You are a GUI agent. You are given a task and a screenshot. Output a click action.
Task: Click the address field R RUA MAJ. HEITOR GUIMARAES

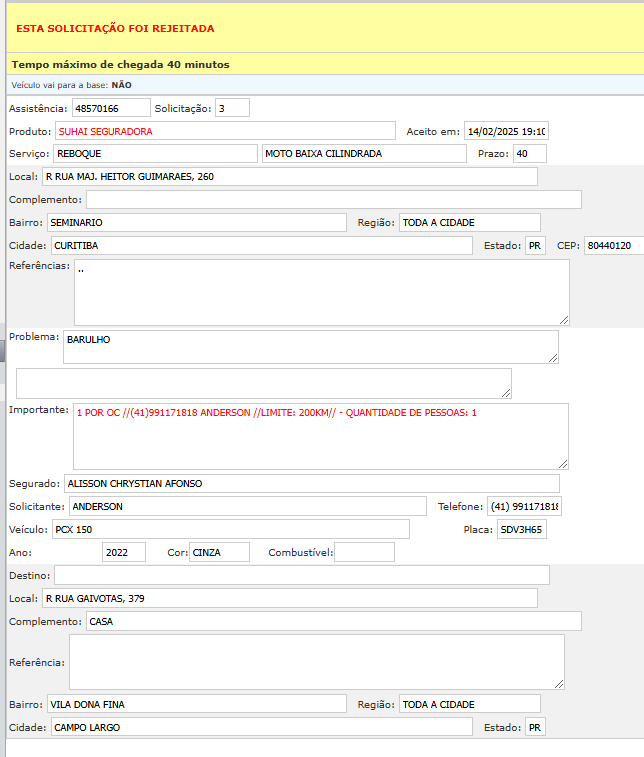pyautogui.click(x=289, y=177)
